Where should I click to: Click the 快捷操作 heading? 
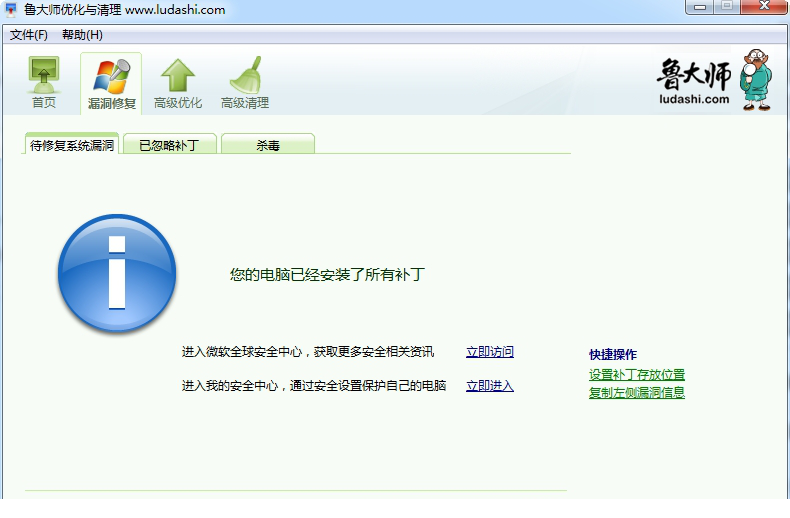click(x=613, y=355)
